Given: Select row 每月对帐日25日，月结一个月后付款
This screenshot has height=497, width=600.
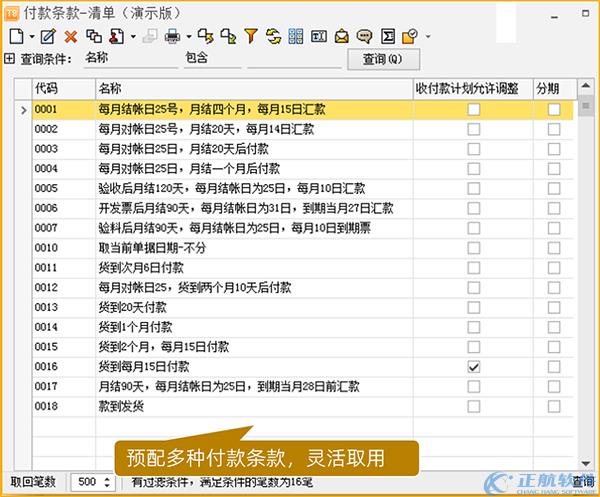Looking at the screenshot, I should [302, 169].
